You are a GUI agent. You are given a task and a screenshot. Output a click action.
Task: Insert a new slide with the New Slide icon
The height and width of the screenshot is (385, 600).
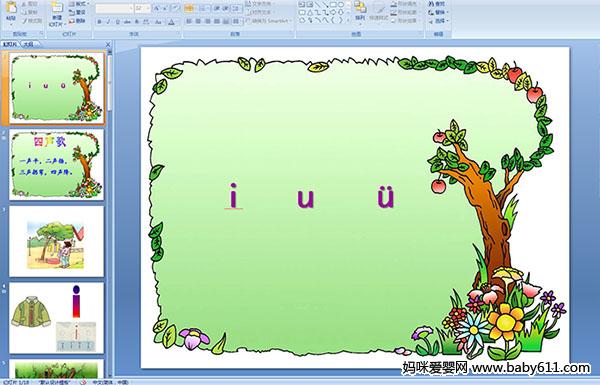tap(57, 8)
